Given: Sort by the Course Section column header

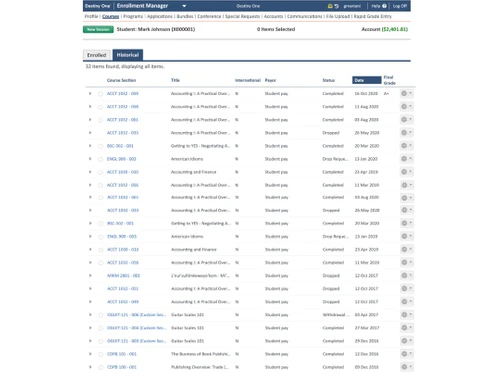Looking at the screenshot, I should 121,80.
